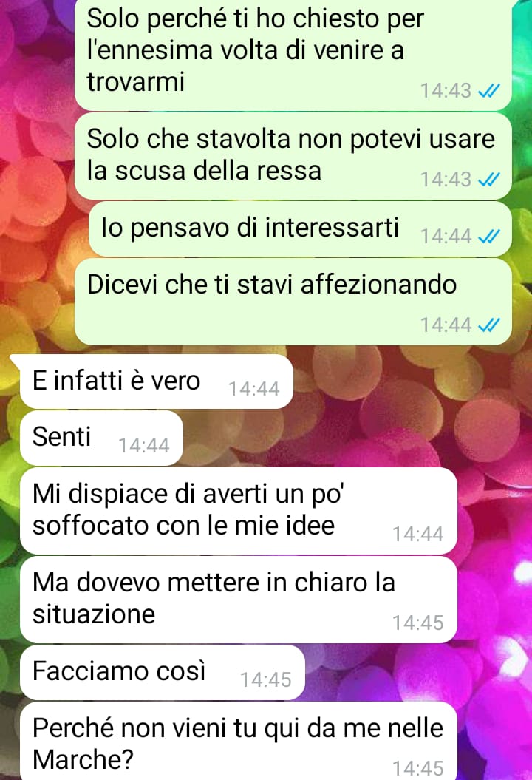Tap the 'Perché non vieni tu qui' message
532x780 pixels.
click(x=238, y=742)
